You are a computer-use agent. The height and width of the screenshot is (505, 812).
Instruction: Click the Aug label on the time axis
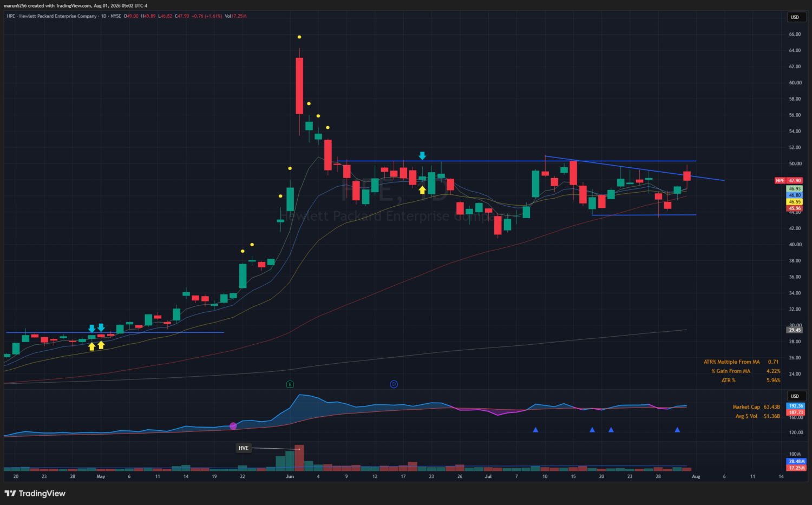[x=696, y=477]
